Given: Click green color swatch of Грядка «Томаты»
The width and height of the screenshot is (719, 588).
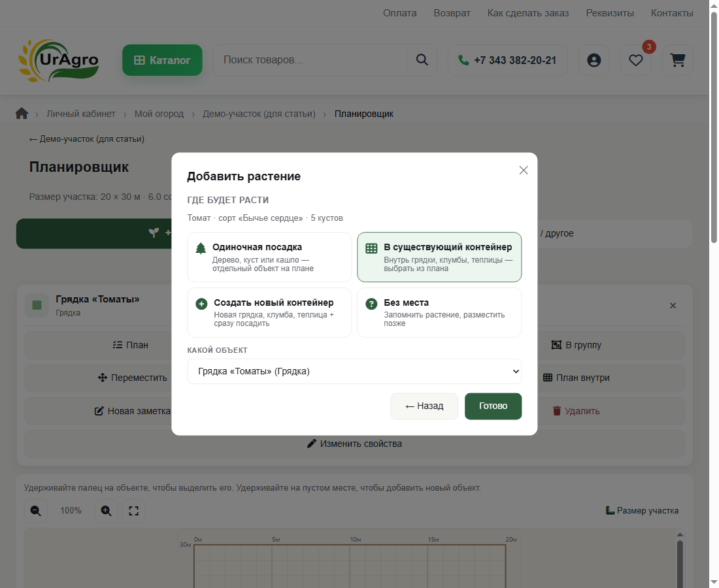Looking at the screenshot, I should tap(37, 305).
